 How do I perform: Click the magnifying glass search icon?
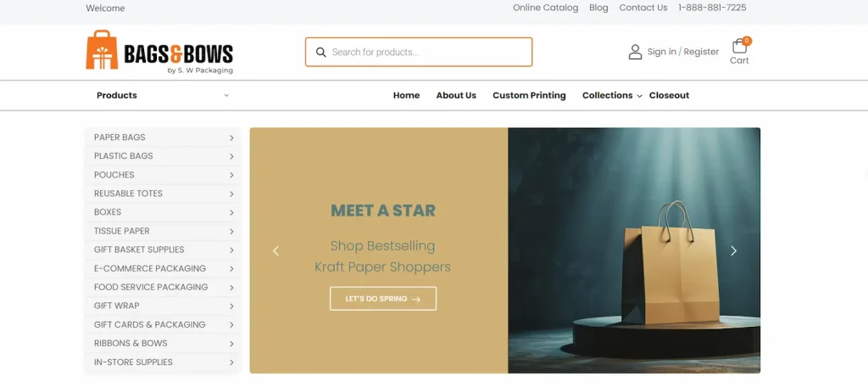tap(320, 52)
